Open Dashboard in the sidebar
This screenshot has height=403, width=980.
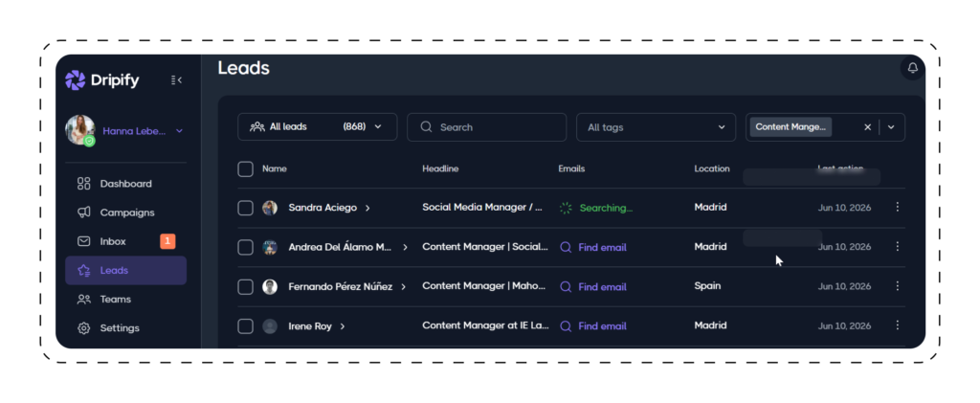click(x=125, y=184)
